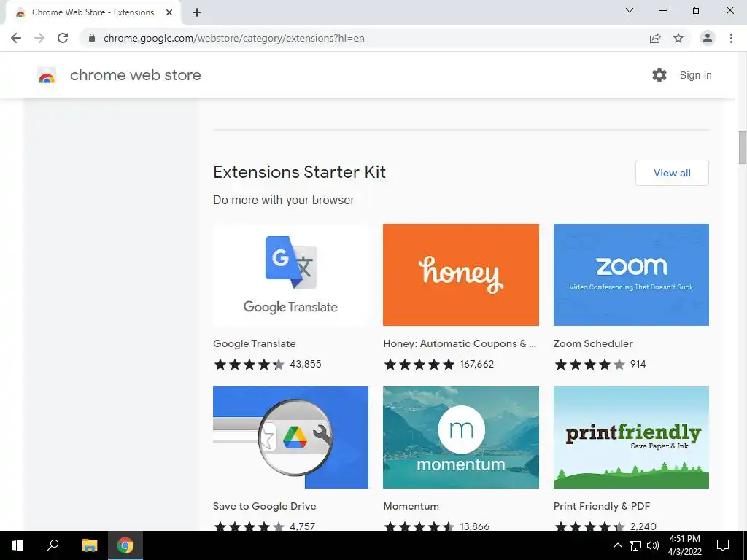Open the Windows Start menu
Image resolution: width=747 pixels, height=560 pixels.
coord(18,545)
